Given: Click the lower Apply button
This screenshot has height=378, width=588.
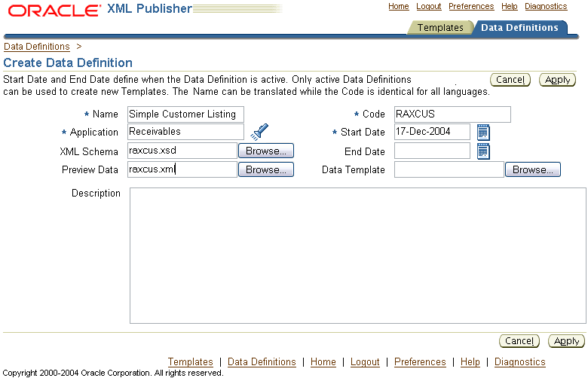Looking at the screenshot, I should click(567, 341).
